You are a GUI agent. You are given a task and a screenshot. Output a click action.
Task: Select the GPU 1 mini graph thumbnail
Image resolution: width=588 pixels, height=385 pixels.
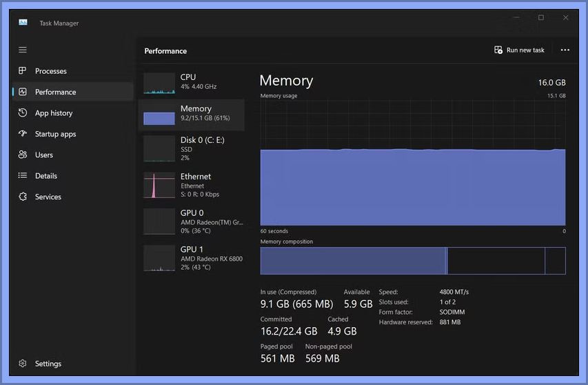coord(159,258)
